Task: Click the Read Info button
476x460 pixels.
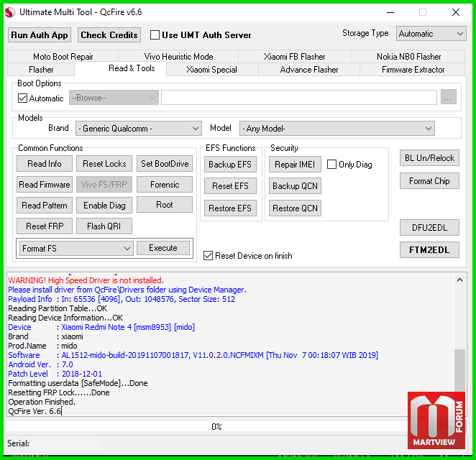Action: click(45, 164)
